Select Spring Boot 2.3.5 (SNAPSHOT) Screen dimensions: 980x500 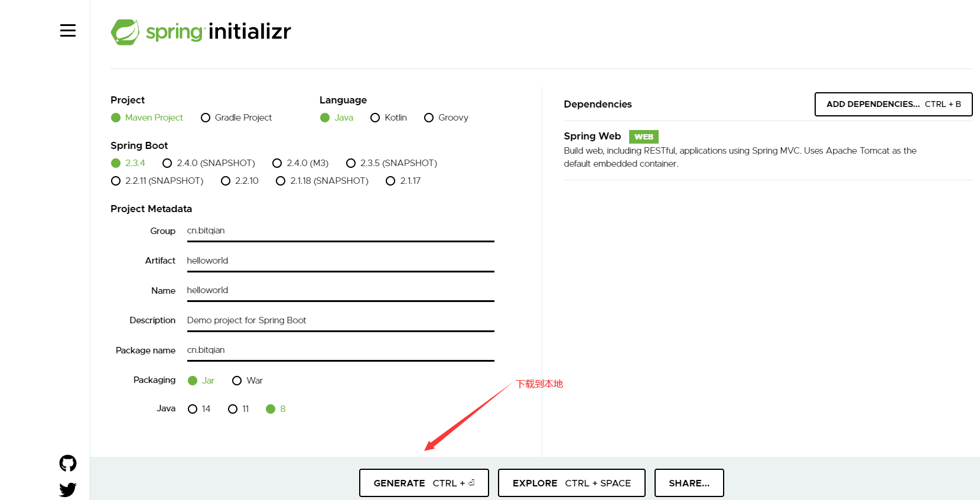coord(392,163)
